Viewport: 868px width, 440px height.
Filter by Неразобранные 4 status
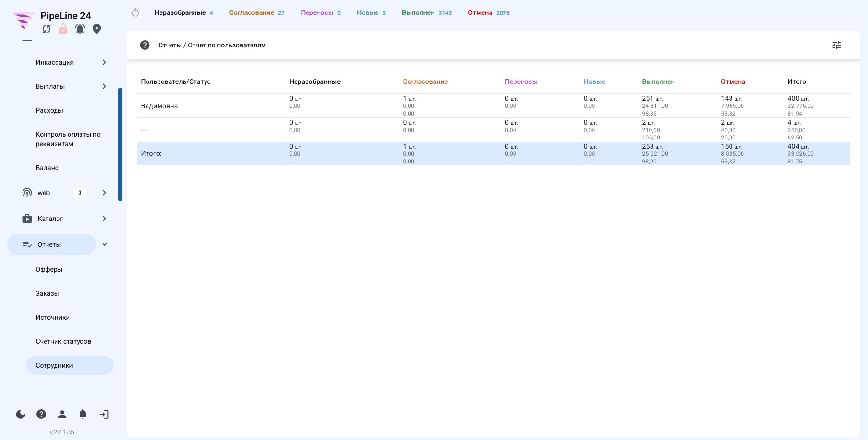click(x=183, y=13)
